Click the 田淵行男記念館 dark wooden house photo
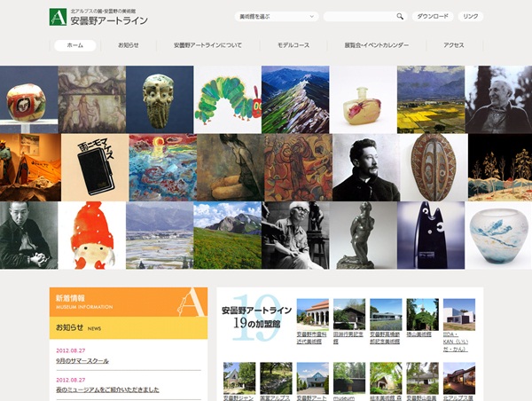Image resolution: width=532 pixels, height=401 pixels. click(x=349, y=314)
